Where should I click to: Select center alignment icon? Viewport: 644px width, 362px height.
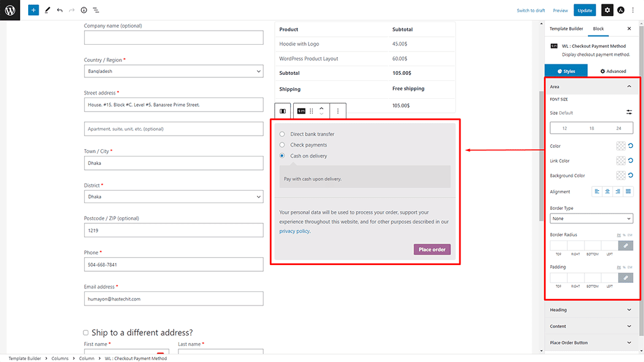[607, 191]
